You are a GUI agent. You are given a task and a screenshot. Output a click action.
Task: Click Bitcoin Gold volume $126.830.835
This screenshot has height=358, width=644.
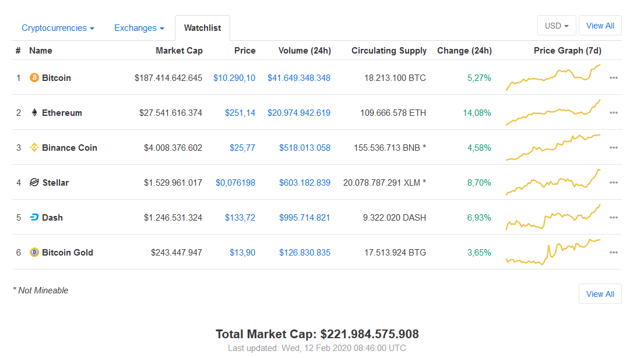point(305,253)
